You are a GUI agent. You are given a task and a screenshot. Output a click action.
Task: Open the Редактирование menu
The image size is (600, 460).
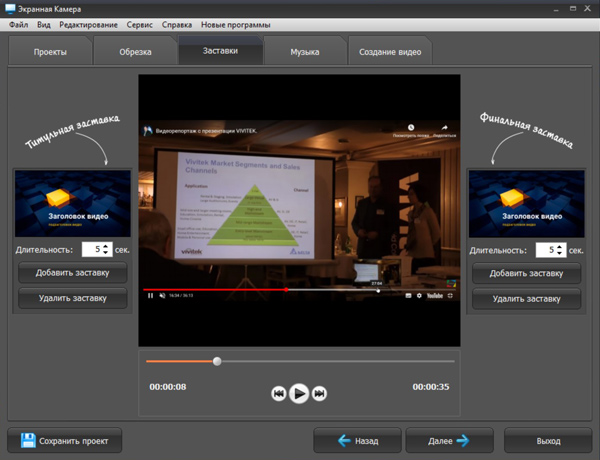tap(88, 25)
